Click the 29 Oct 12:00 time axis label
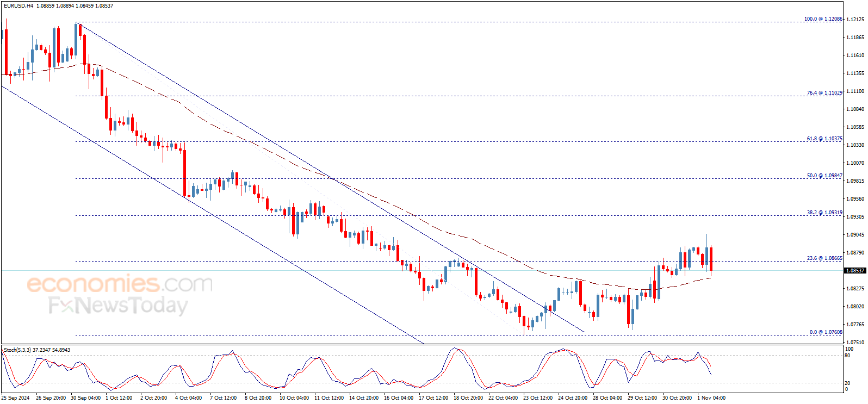The image size is (868, 404). point(642,398)
